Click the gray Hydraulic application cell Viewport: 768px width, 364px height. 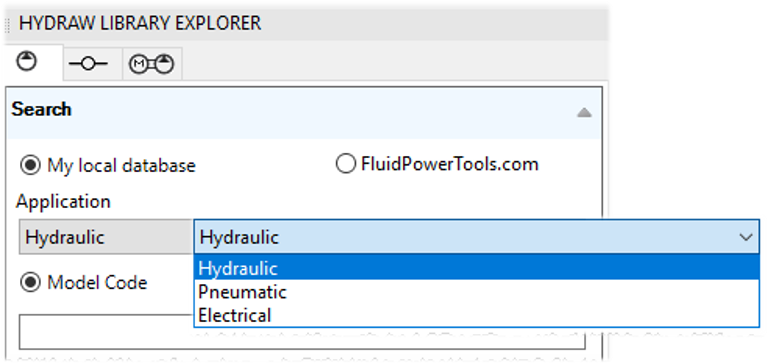coord(106,237)
